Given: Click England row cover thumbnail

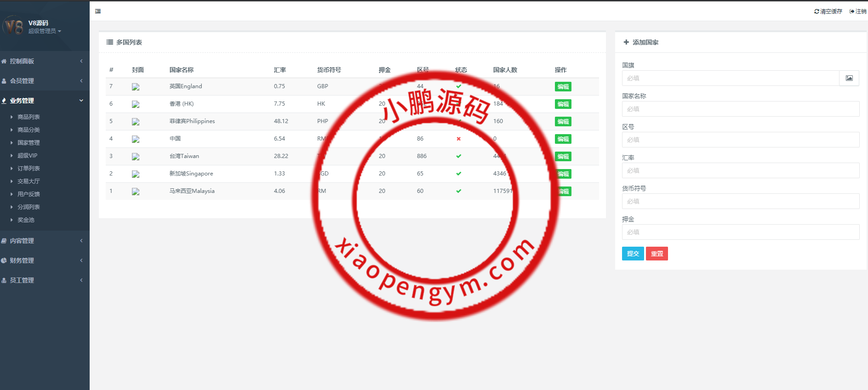Looking at the screenshot, I should [x=136, y=87].
